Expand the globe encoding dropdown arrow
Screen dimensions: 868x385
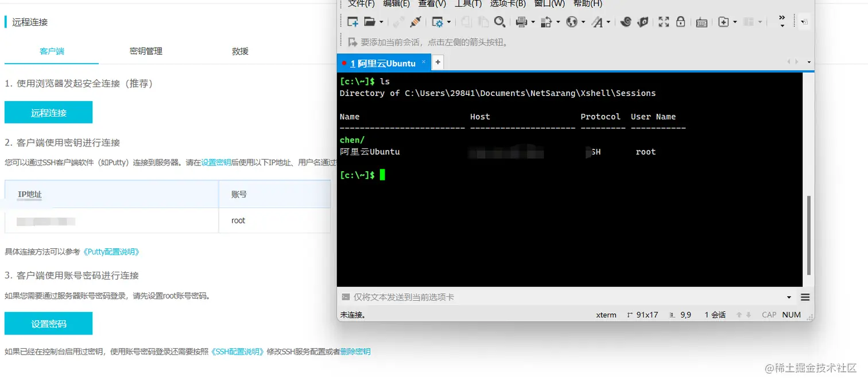tap(583, 22)
